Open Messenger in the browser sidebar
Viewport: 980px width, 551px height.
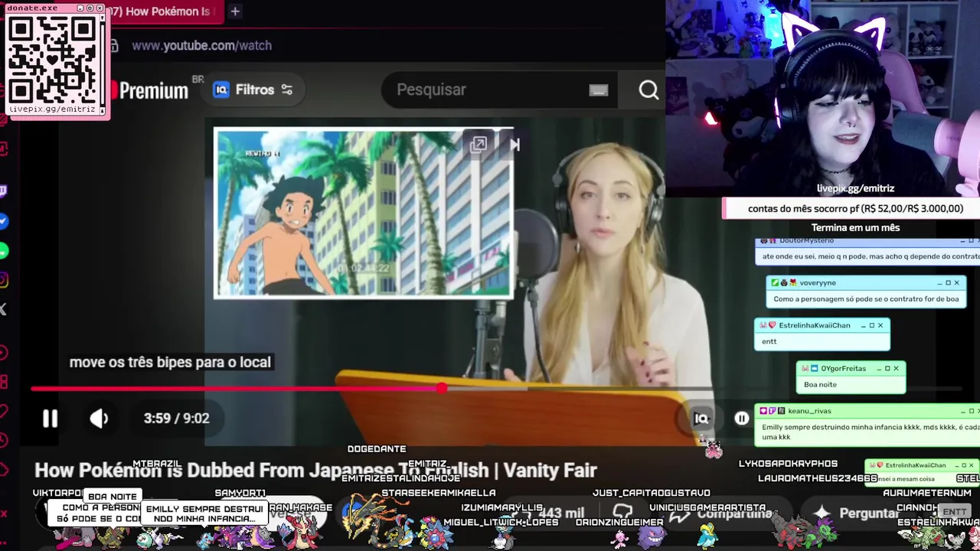pyautogui.click(x=4, y=221)
